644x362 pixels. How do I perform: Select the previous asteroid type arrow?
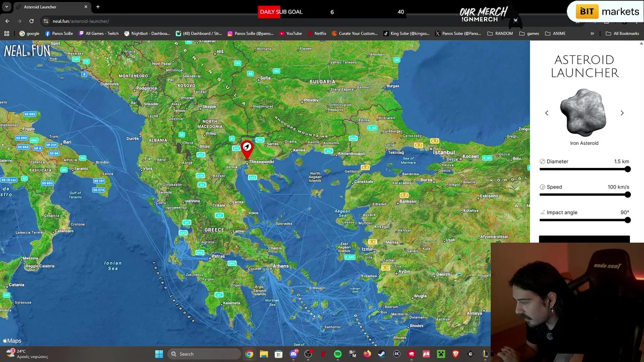tap(547, 113)
